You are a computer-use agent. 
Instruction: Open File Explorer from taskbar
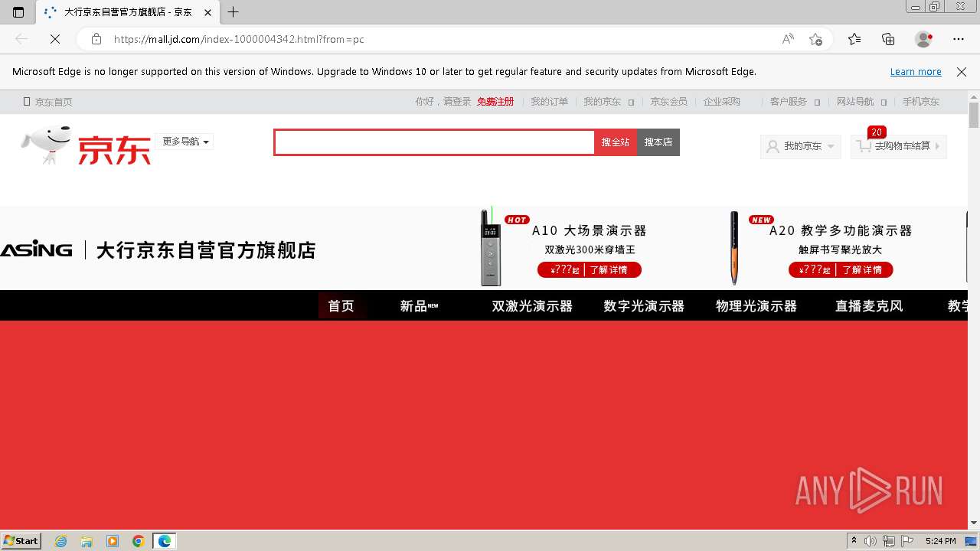(87, 541)
